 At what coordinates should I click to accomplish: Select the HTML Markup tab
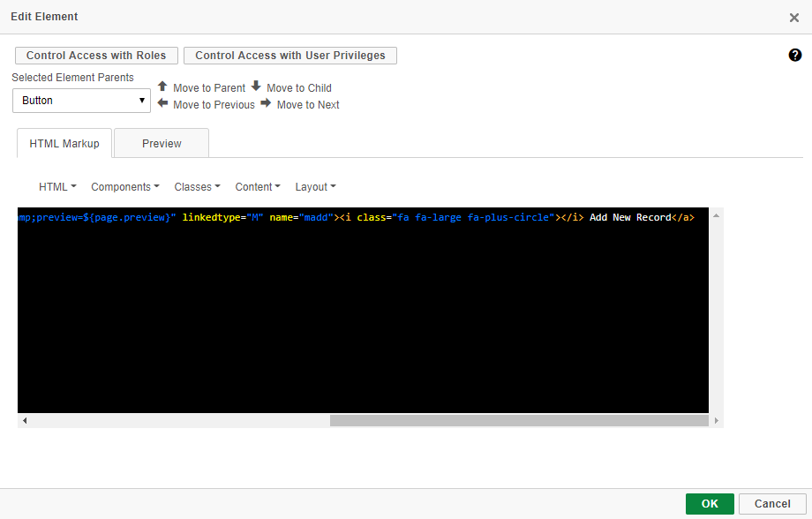click(x=64, y=143)
